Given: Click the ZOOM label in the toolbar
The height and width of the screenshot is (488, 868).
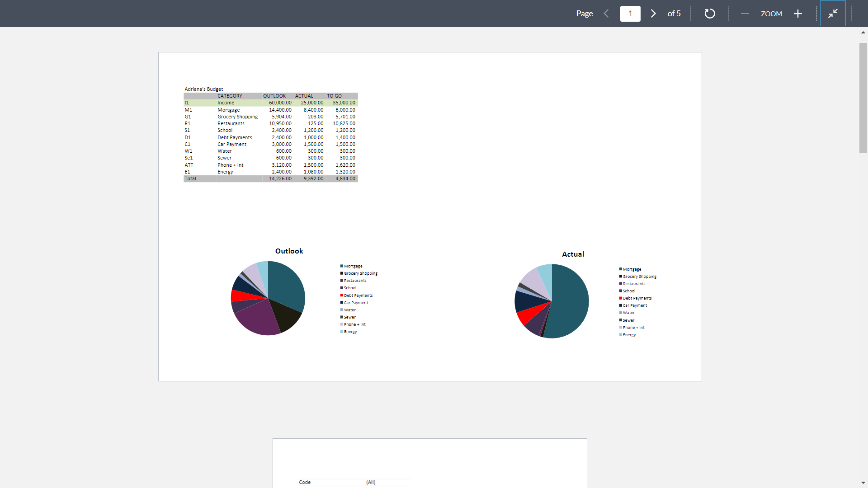Looking at the screenshot, I should pyautogui.click(x=771, y=14).
